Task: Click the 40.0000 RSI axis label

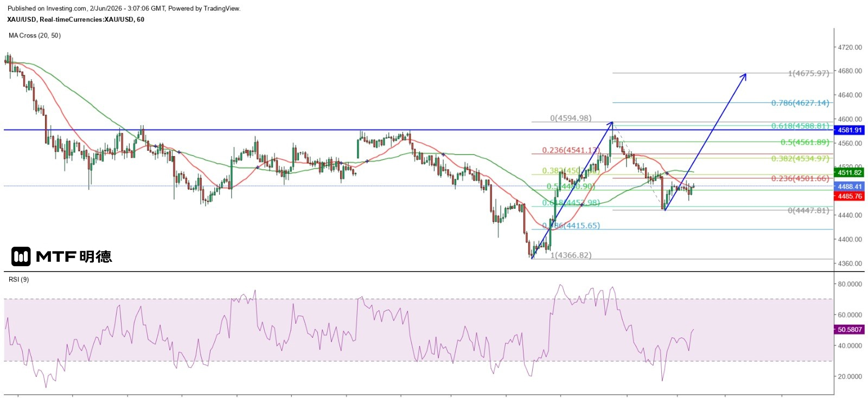Action: (850, 346)
